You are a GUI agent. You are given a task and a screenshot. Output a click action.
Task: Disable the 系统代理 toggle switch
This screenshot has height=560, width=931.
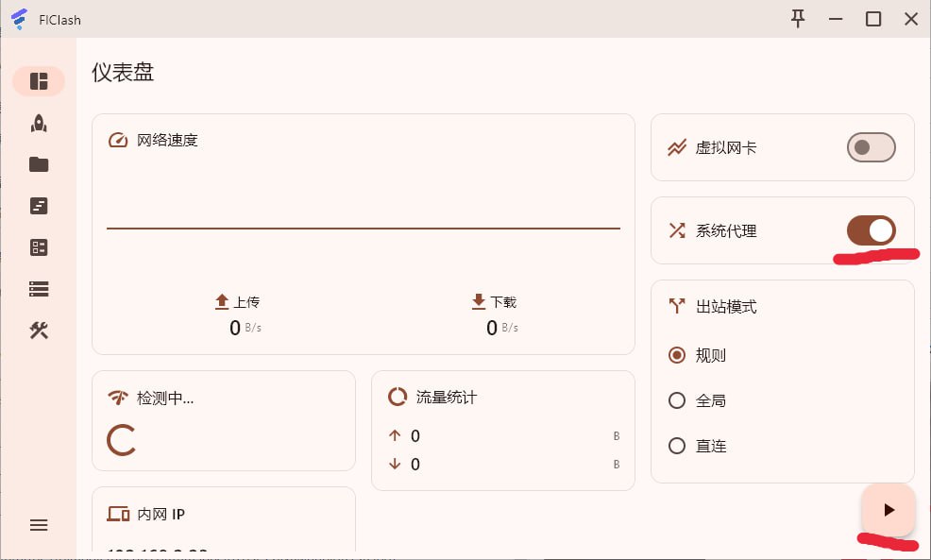click(x=873, y=230)
